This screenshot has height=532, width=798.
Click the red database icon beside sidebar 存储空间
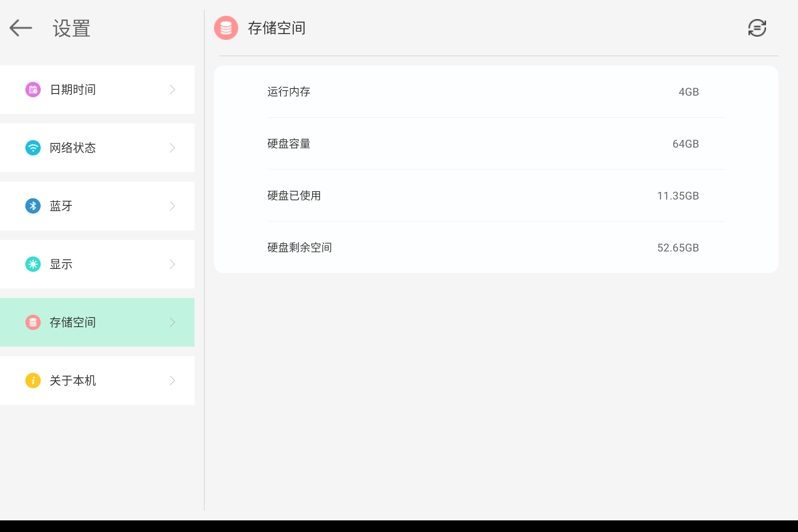pos(33,323)
